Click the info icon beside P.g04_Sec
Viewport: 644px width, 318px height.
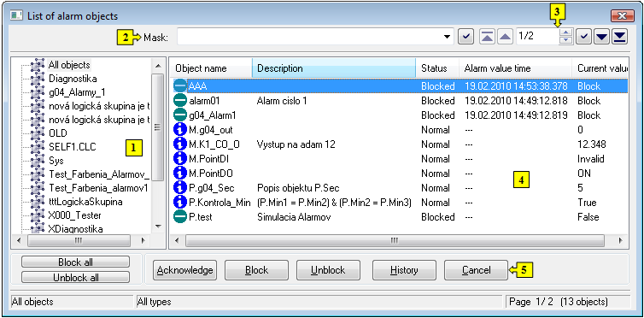(x=180, y=188)
